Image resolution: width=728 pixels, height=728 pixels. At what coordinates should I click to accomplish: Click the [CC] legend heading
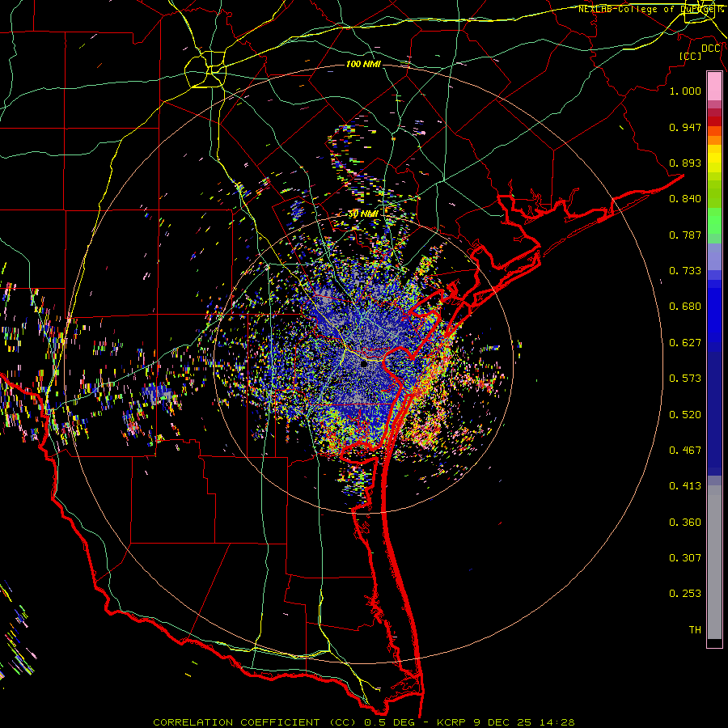tap(690, 56)
